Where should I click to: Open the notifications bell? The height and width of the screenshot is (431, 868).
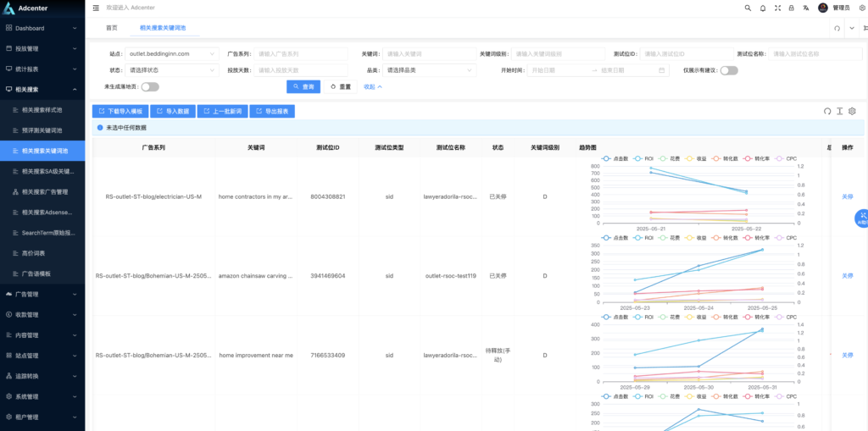coord(762,8)
